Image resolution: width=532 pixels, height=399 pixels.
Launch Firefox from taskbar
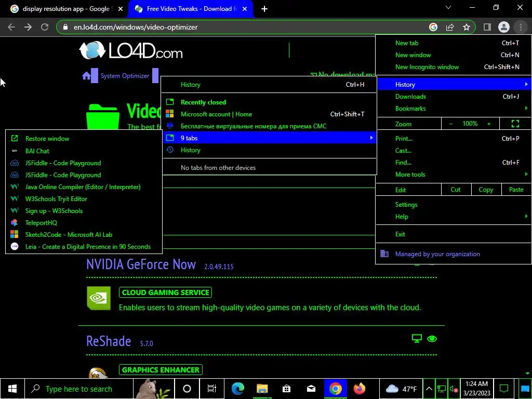(x=360, y=389)
